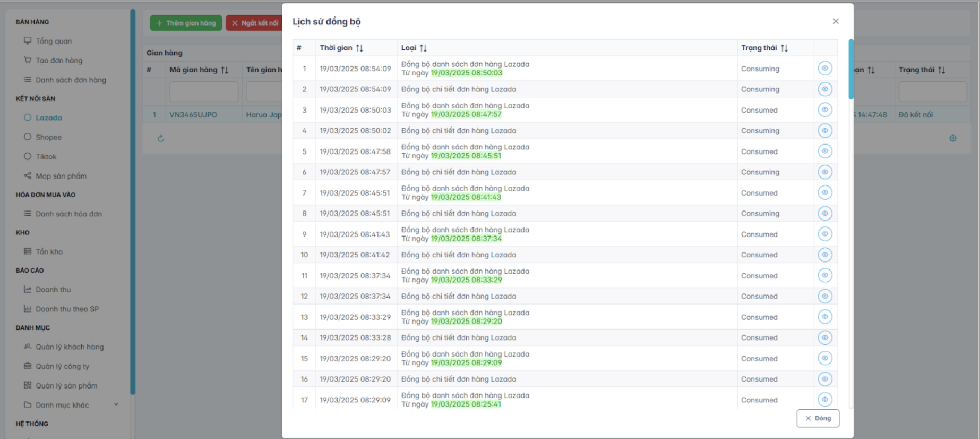Viewport: 980px width, 439px height.
Task: Go to Danh sách đơn hàng
Action: tap(71, 80)
